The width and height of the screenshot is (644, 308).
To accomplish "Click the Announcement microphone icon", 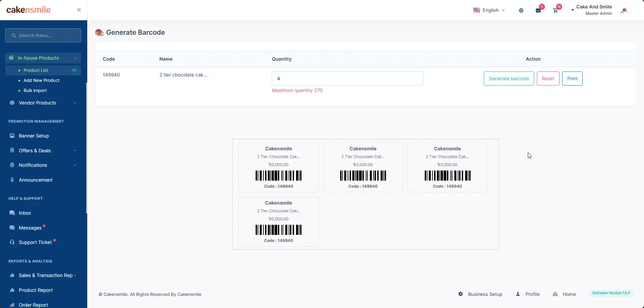I will (12, 180).
